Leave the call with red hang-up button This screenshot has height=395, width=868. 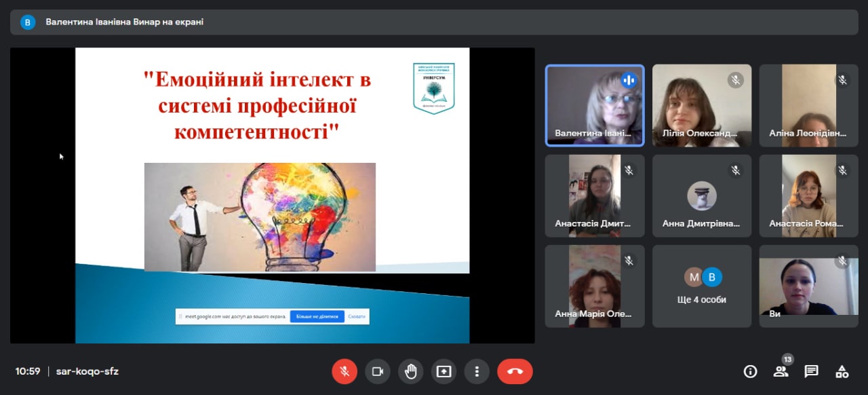515,371
